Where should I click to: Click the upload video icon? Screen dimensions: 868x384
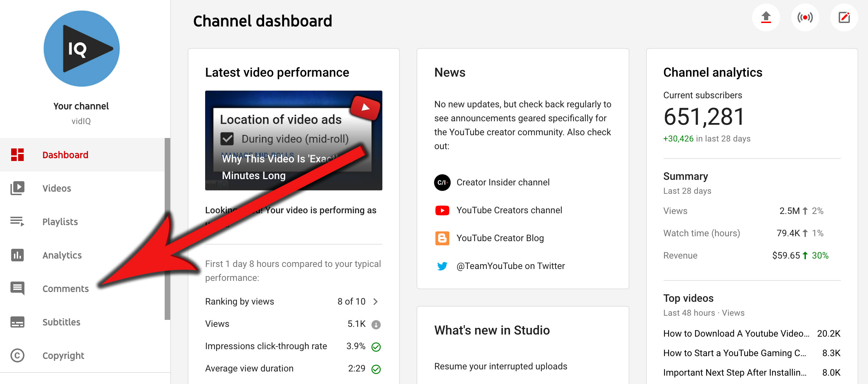[x=766, y=17]
